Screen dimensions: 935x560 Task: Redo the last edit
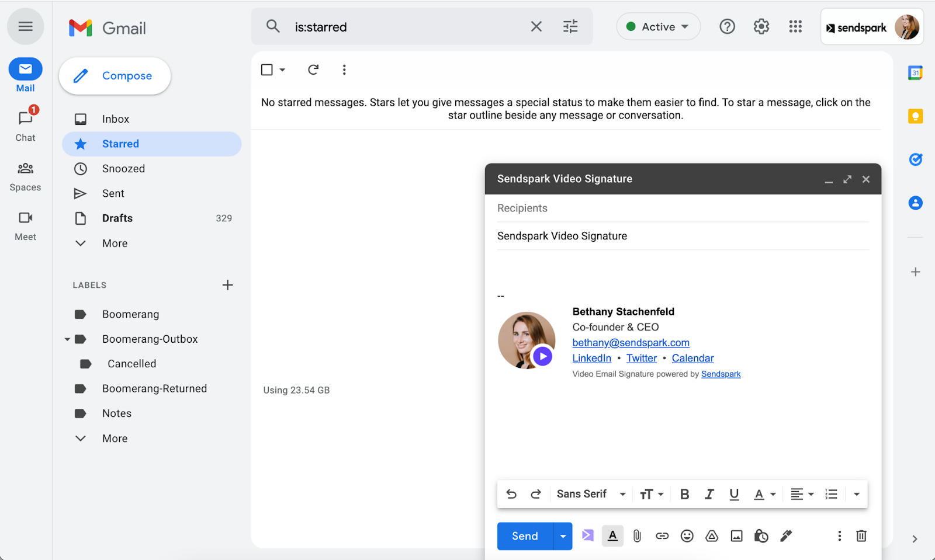coord(536,494)
